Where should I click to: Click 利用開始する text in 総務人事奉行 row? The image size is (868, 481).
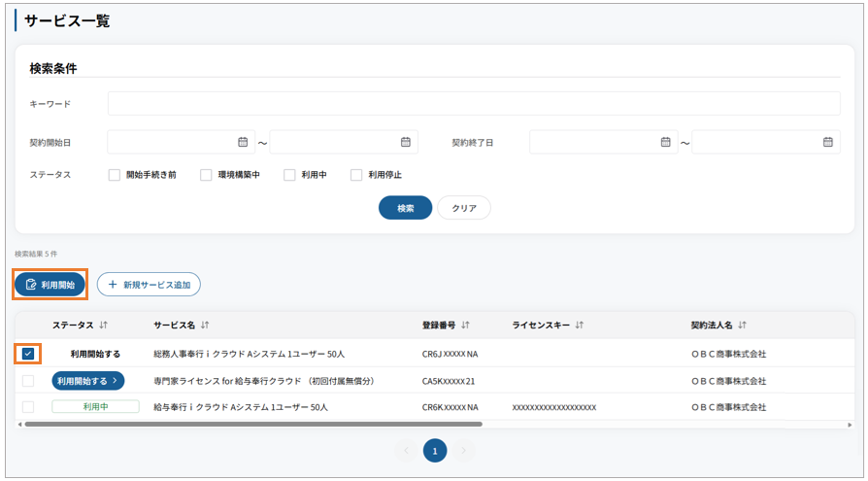point(95,354)
